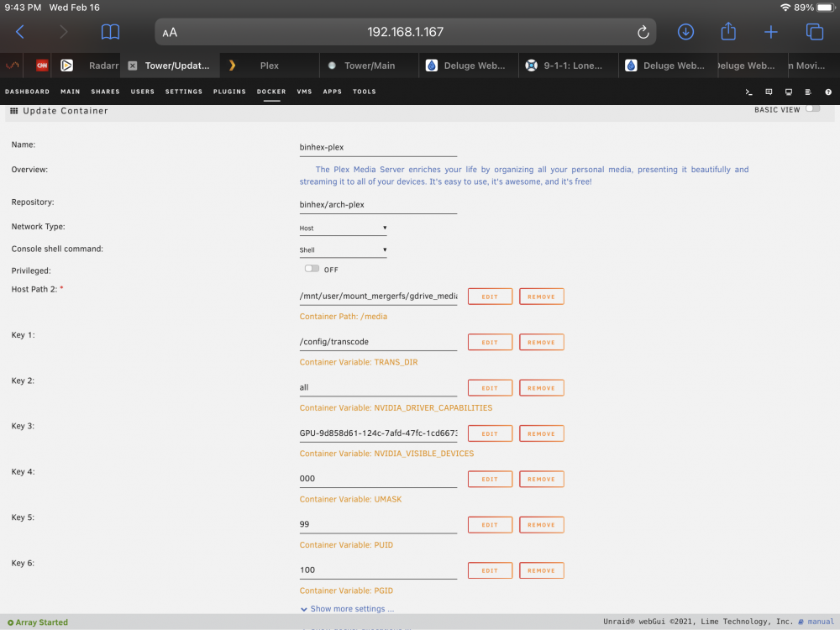Open the manual link in footer
Viewport: 840px width, 630px height.
point(820,622)
